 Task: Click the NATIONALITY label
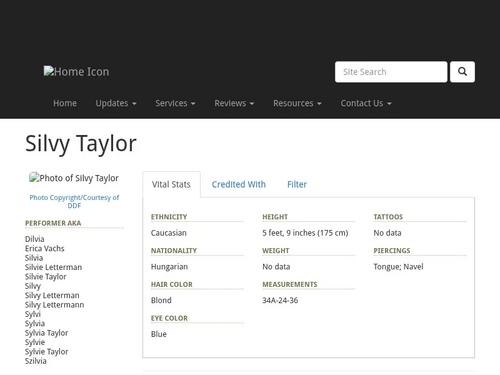point(174,250)
